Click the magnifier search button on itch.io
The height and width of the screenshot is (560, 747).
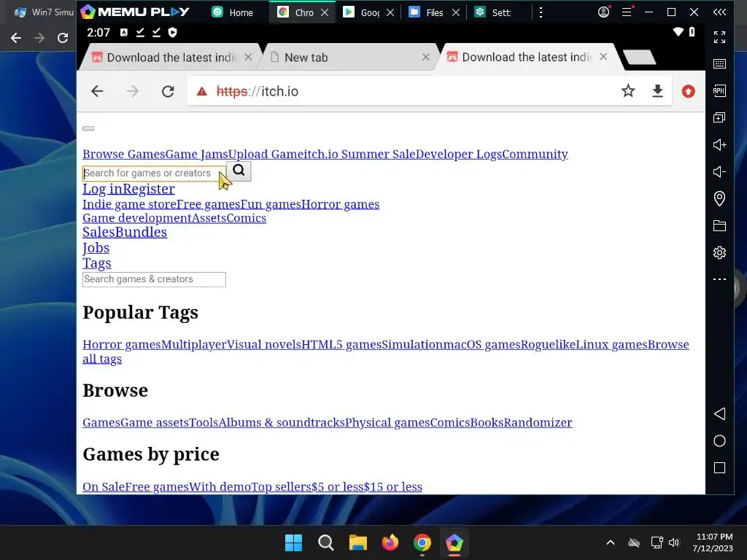point(239,171)
